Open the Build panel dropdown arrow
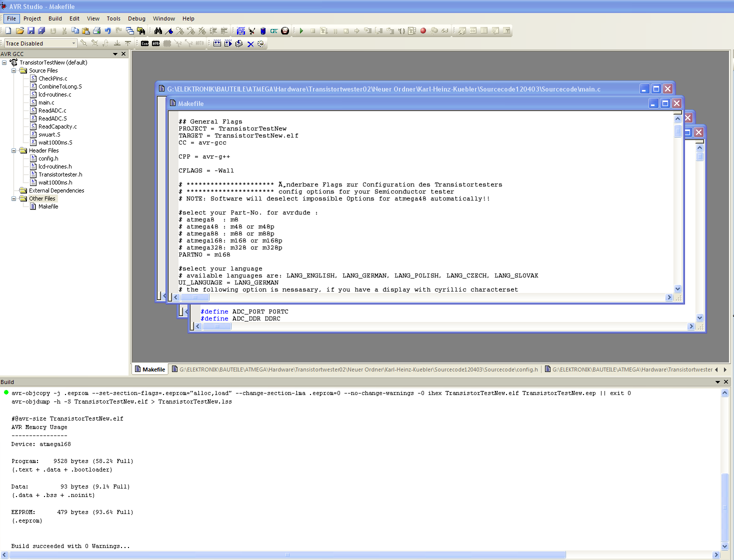The width and height of the screenshot is (734, 560). pos(718,382)
